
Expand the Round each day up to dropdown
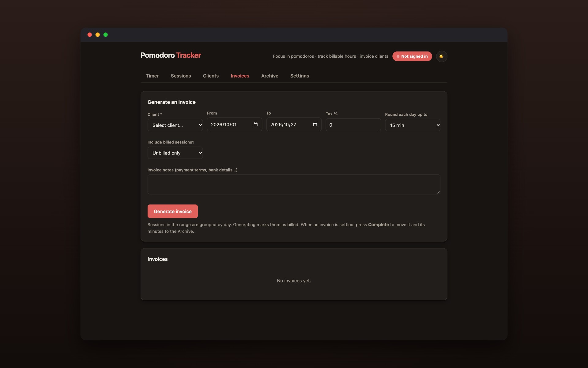pyautogui.click(x=413, y=125)
